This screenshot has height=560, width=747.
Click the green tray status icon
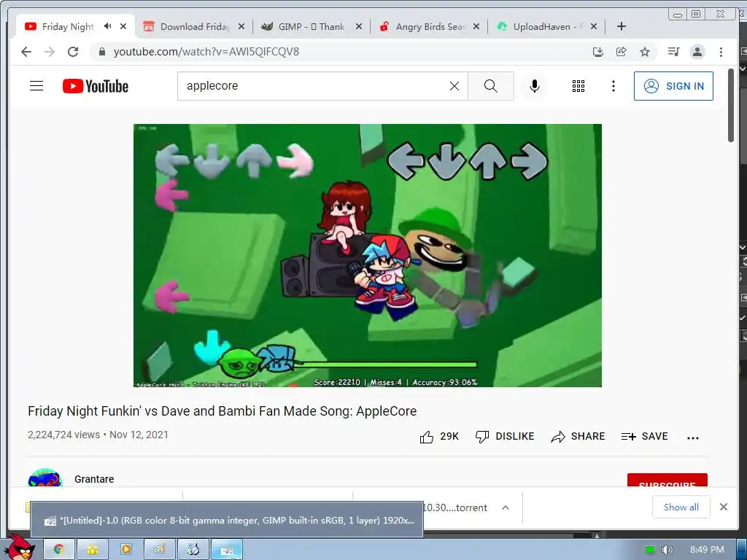coord(650,550)
